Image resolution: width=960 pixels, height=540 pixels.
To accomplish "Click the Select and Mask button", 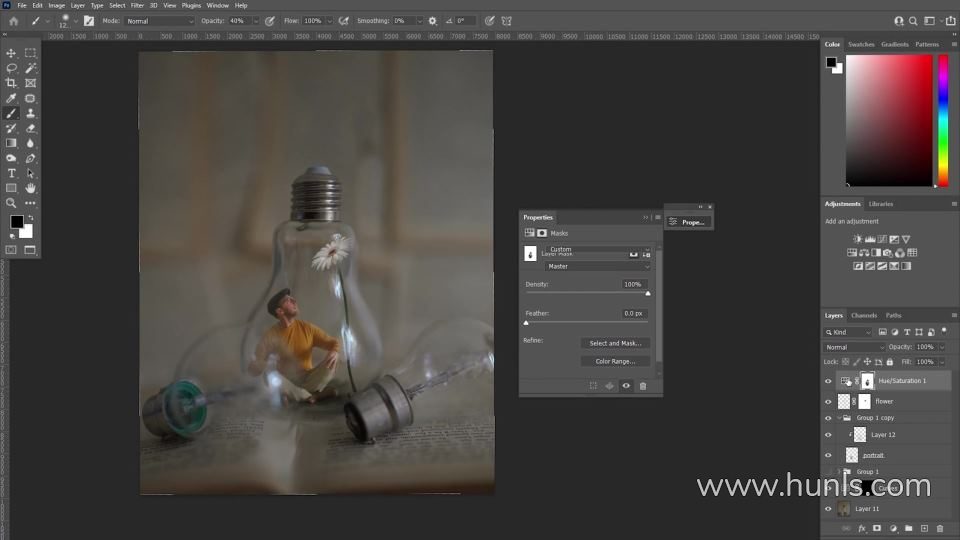I will pyautogui.click(x=615, y=343).
